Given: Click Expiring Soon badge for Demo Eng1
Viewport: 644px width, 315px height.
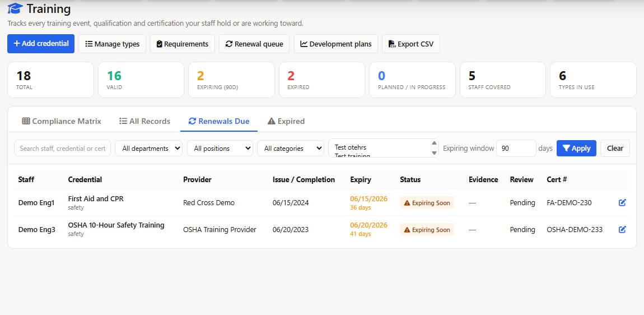Looking at the screenshot, I should tap(427, 202).
